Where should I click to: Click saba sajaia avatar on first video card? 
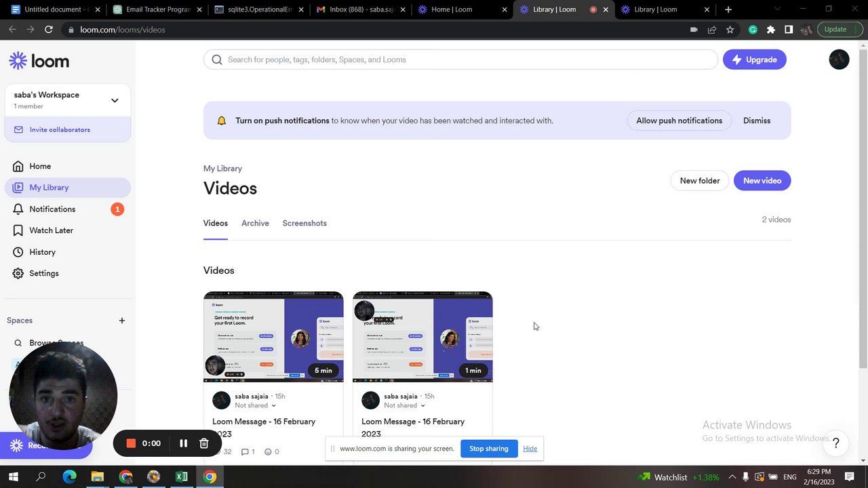(221, 401)
